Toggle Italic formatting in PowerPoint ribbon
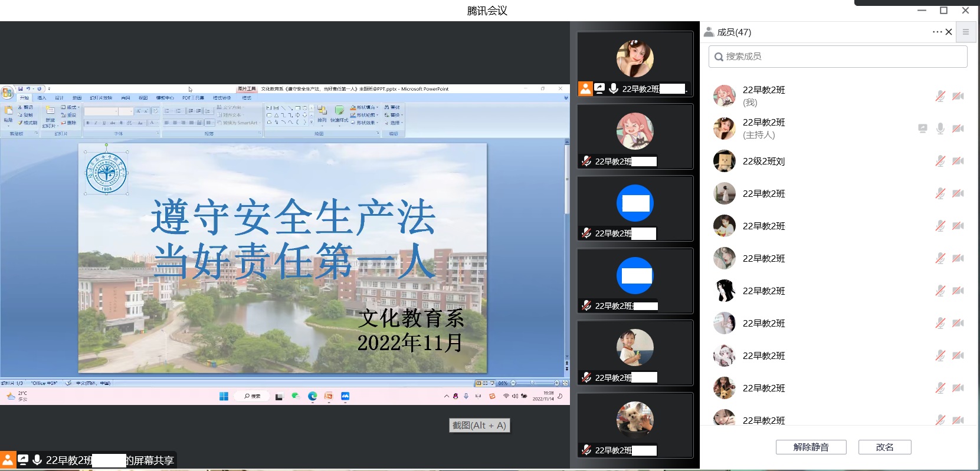Viewport: 980px width, 471px height. pos(96,123)
